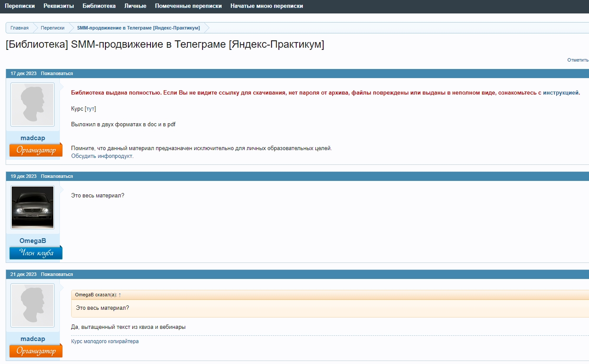Open OmegaB profile name
This screenshot has height=364, width=589.
pos(33,241)
